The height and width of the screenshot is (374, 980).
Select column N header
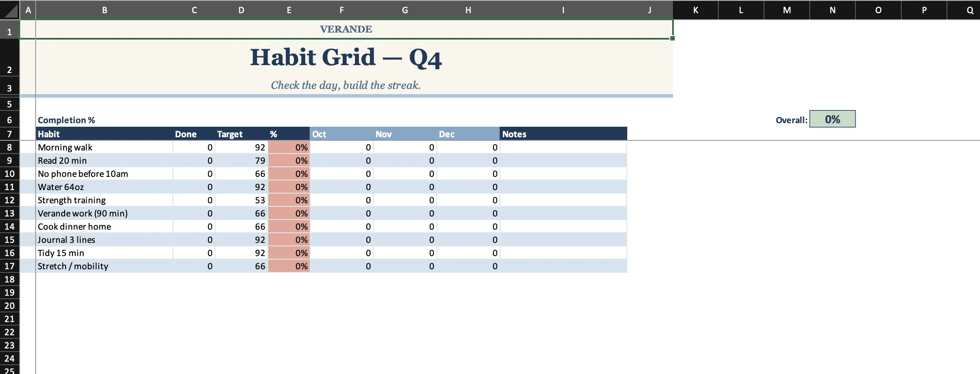click(x=833, y=10)
